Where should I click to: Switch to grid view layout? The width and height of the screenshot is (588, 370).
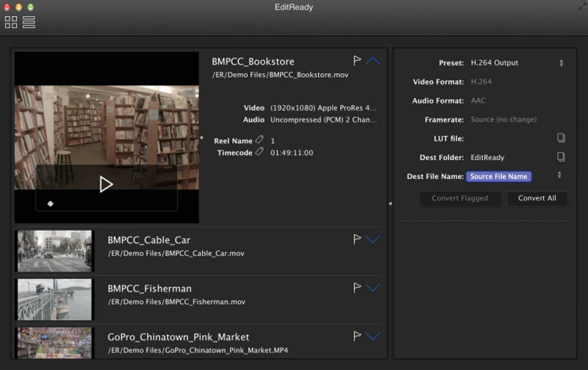[x=11, y=22]
